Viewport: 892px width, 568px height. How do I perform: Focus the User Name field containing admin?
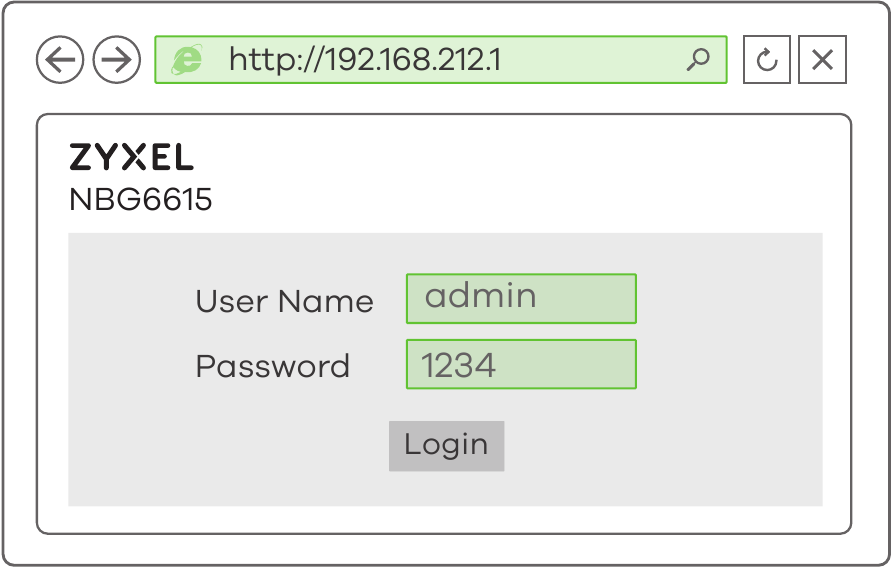point(521,299)
